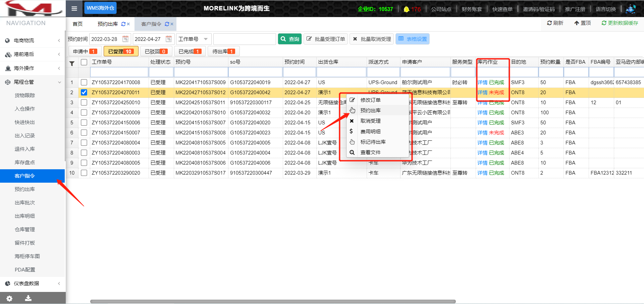This screenshot has height=304, width=644.
Task: Click the 查询 search button
Action: 290,39
